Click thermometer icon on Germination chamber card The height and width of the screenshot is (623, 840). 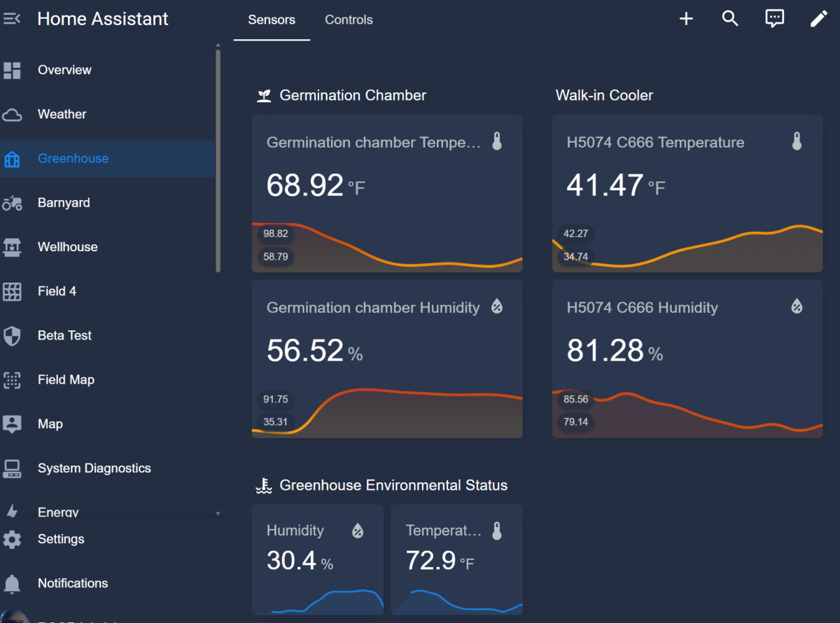pos(497,142)
